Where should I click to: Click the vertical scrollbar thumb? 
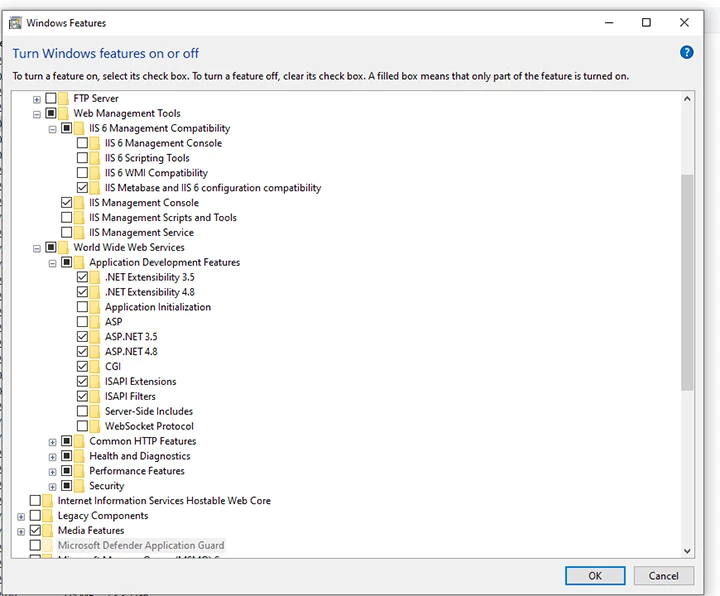tap(687, 282)
